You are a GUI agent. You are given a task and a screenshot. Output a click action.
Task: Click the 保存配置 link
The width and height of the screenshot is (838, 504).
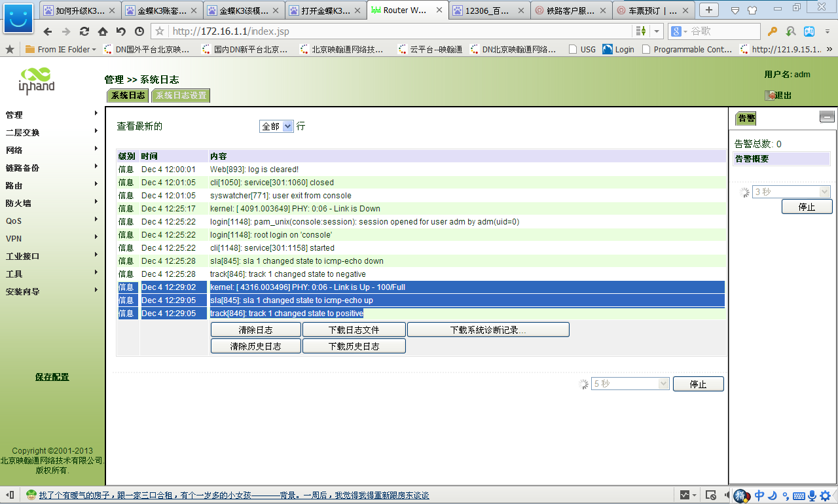[52, 377]
